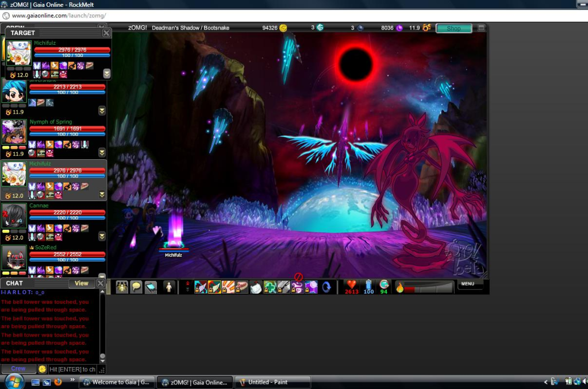The width and height of the screenshot is (588, 389).
Task: Expand Nymph of Spring's crew entry chevron
Action: tap(102, 152)
